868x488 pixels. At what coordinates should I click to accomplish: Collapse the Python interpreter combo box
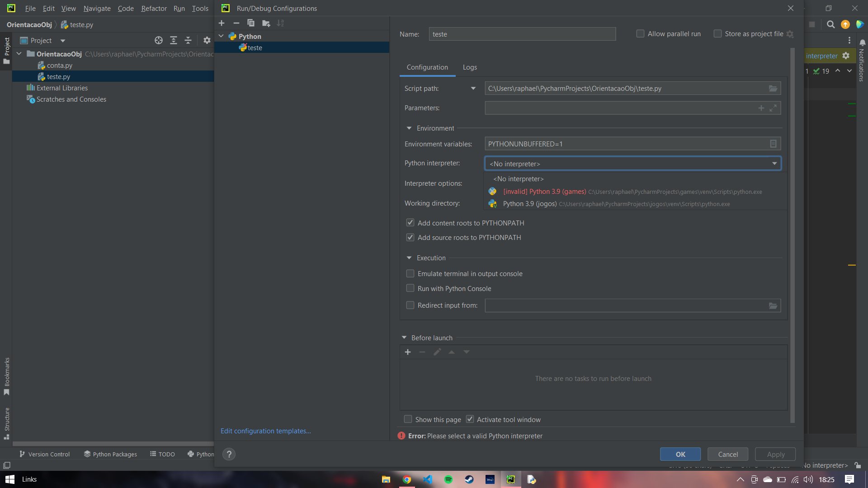coord(774,164)
